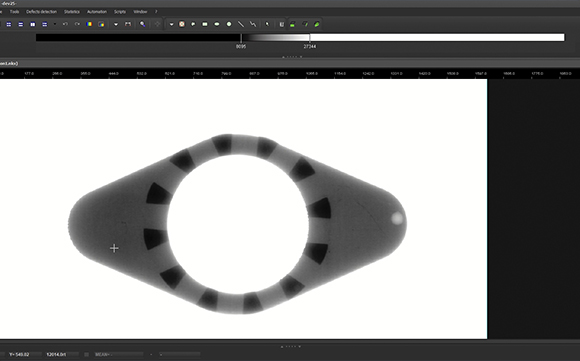The height and width of the screenshot is (361, 580).
Task: Click the magnifier zoom tool
Action: pyautogui.click(x=142, y=24)
